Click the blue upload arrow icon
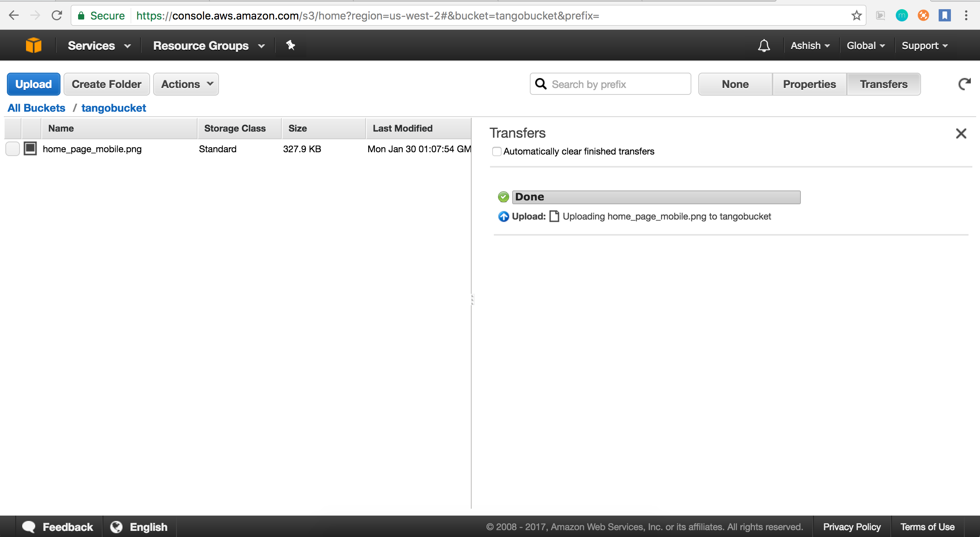 [x=503, y=216]
